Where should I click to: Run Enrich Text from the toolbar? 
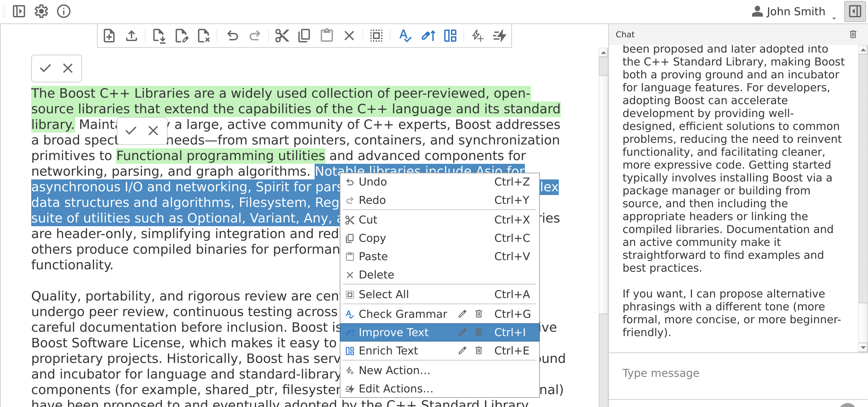450,36
